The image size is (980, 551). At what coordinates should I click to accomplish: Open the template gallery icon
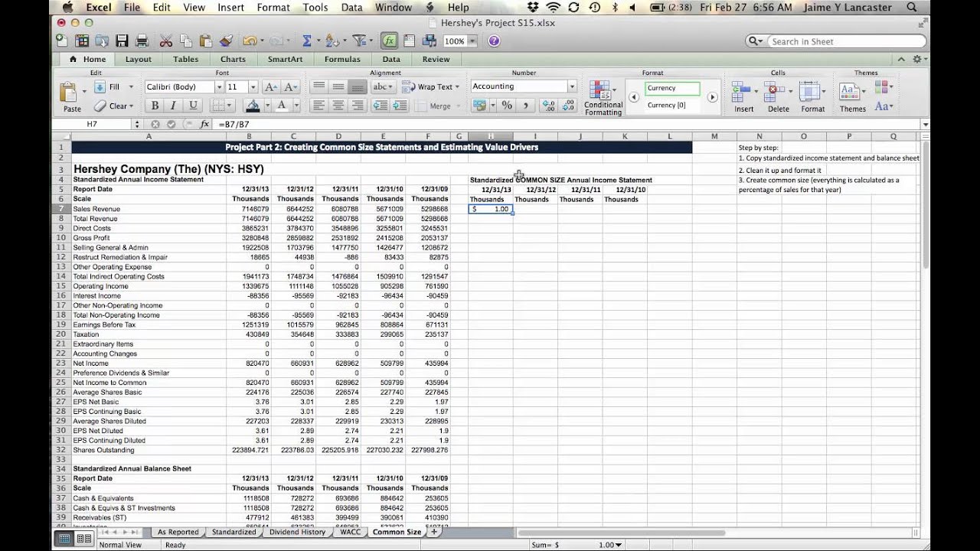(x=81, y=41)
